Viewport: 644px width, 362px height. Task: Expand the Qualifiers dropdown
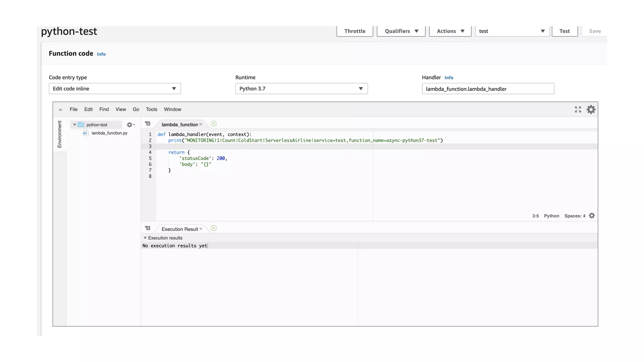coord(401,31)
